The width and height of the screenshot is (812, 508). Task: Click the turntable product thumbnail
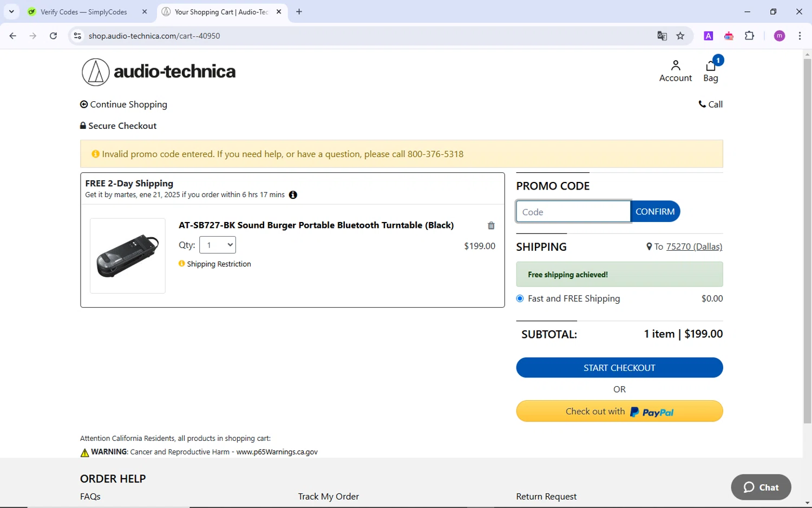click(x=128, y=256)
